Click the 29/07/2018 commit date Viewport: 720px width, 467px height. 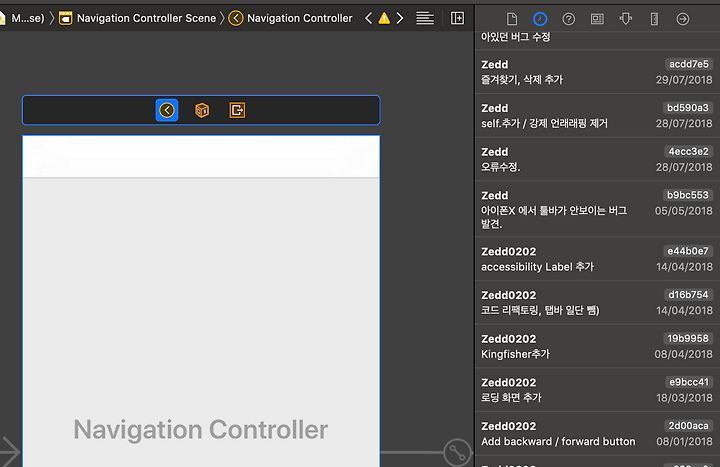(x=684, y=80)
